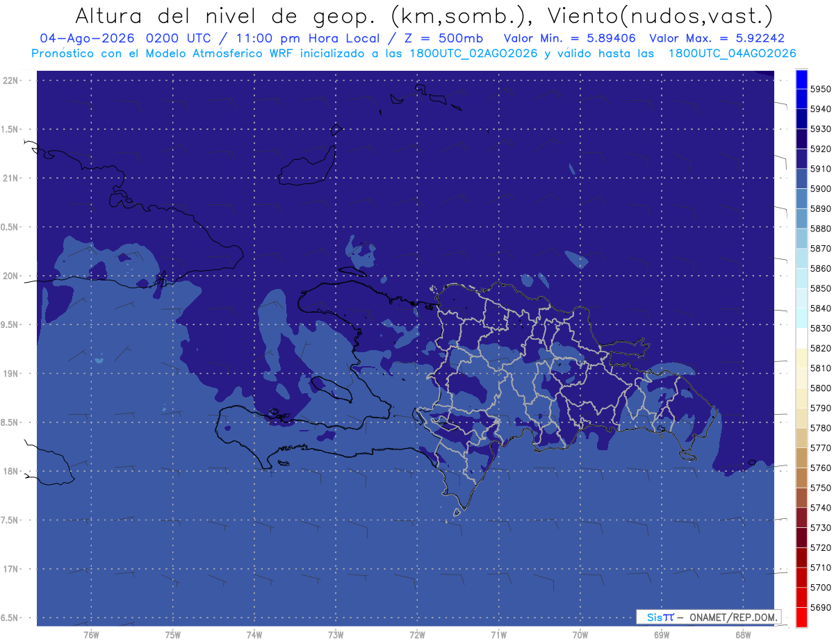Click the '5850' legend value
The height and width of the screenshot is (644, 834).
(x=821, y=288)
